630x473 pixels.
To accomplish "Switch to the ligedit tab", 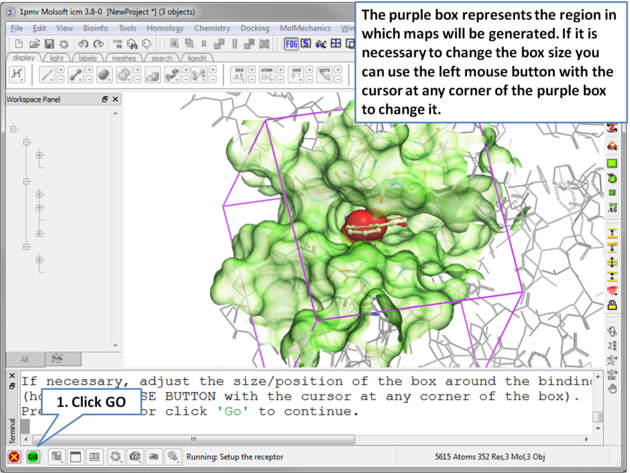I will [x=197, y=59].
